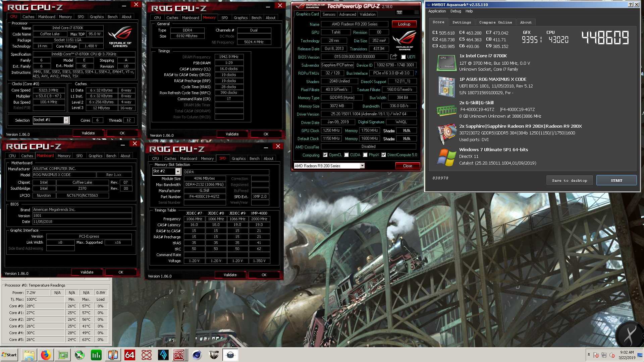
Task: Select Bench tab in CPU-Z Memory window
Action: 256,18
